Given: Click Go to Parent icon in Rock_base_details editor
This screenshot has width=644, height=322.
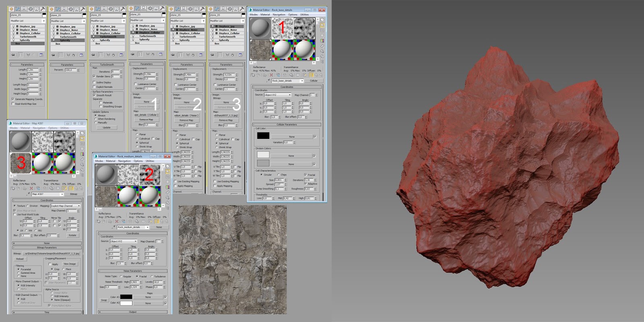Looking at the screenshot, I should tap(316, 75).
